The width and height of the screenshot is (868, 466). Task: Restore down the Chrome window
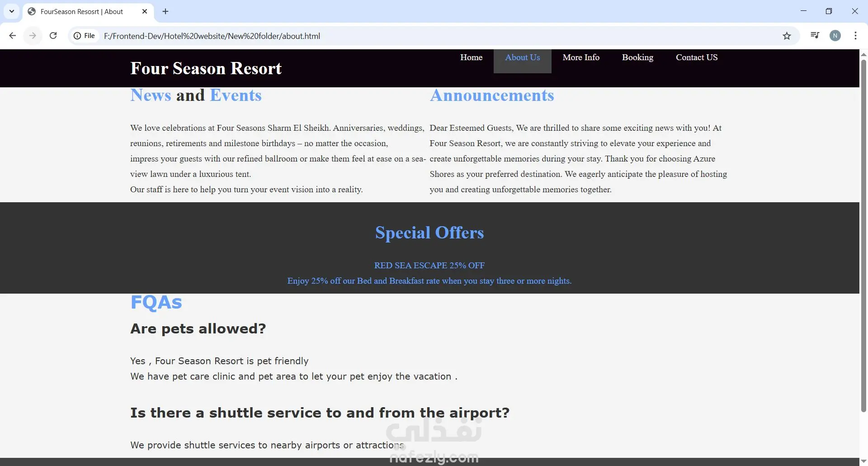(829, 11)
